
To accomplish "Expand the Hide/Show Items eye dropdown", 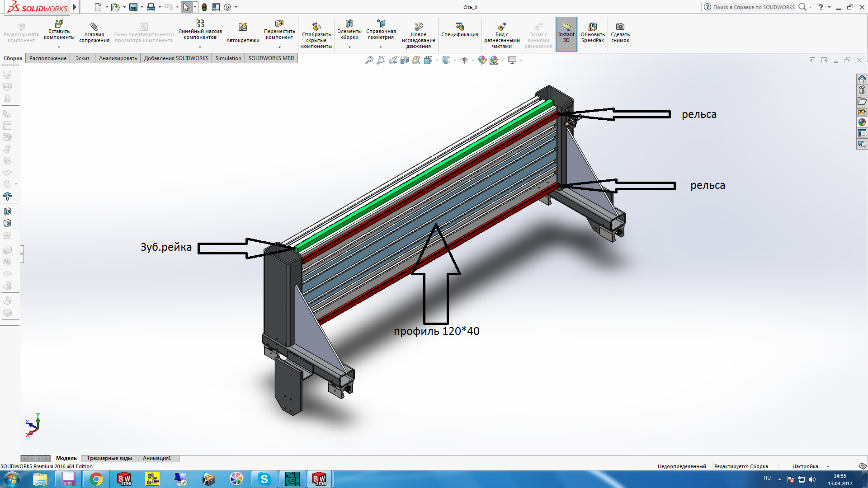I will point(473,60).
